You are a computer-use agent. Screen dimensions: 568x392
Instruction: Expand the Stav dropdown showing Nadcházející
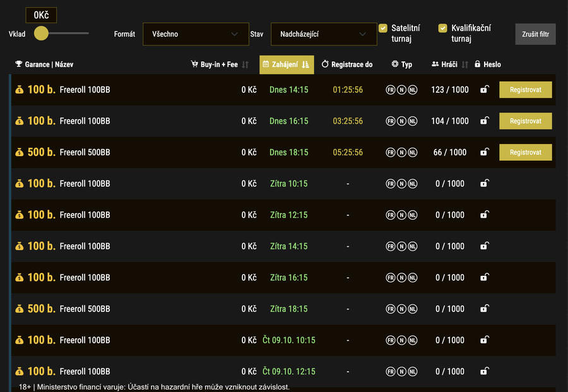pyautogui.click(x=323, y=34)
